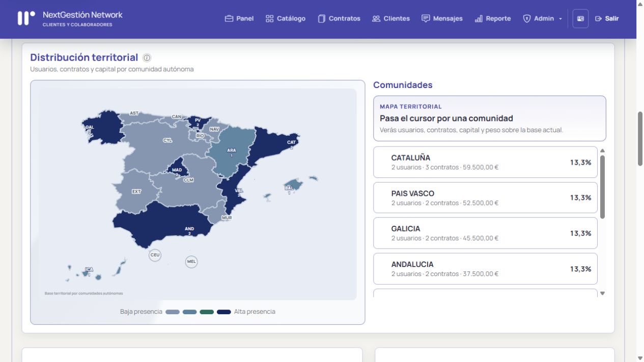This screenshot has height=362, width=644.
Task: Open the Reporte section
Action: coord(493,18)
